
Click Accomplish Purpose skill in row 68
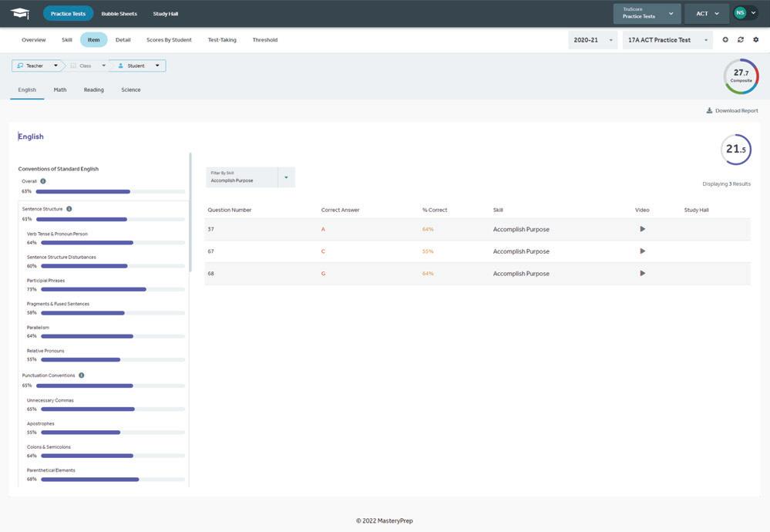pyautogui.click(x=521, y=273)
